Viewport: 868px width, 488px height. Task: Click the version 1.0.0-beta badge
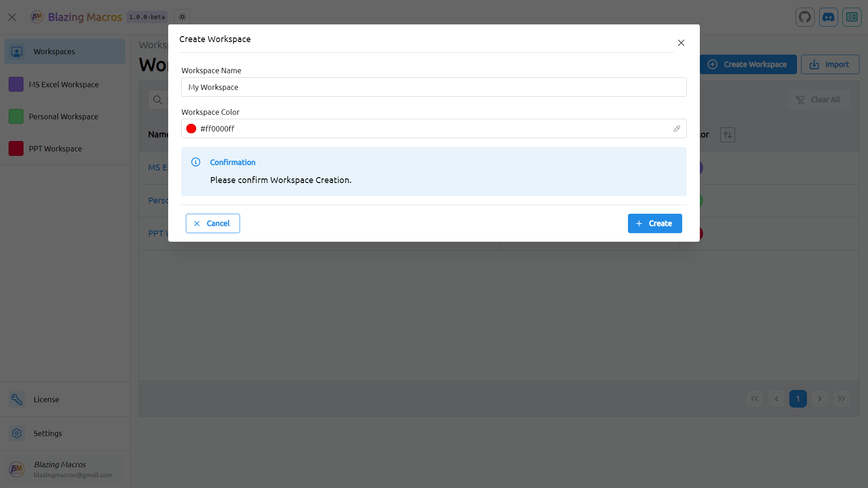click(147, 17)
